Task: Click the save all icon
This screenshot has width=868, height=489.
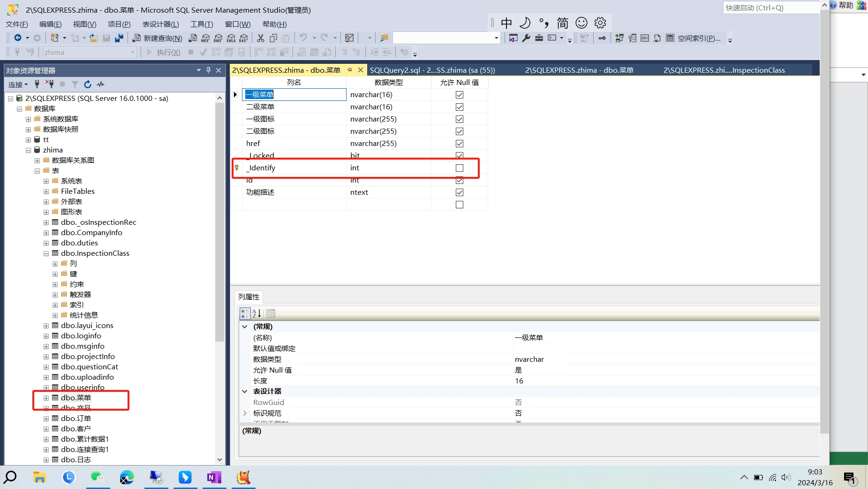Action: coord(119,38)
